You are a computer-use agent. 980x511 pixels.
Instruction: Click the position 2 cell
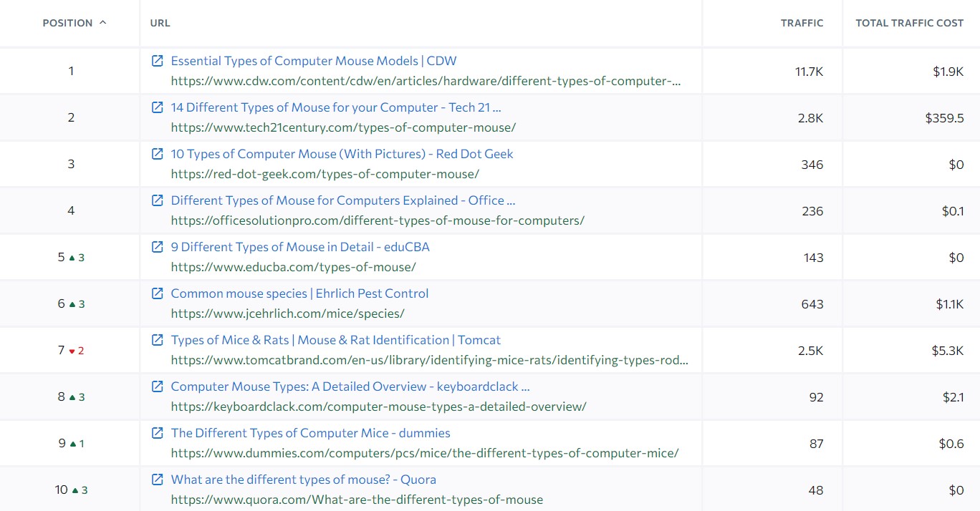[x=70, y=117]
